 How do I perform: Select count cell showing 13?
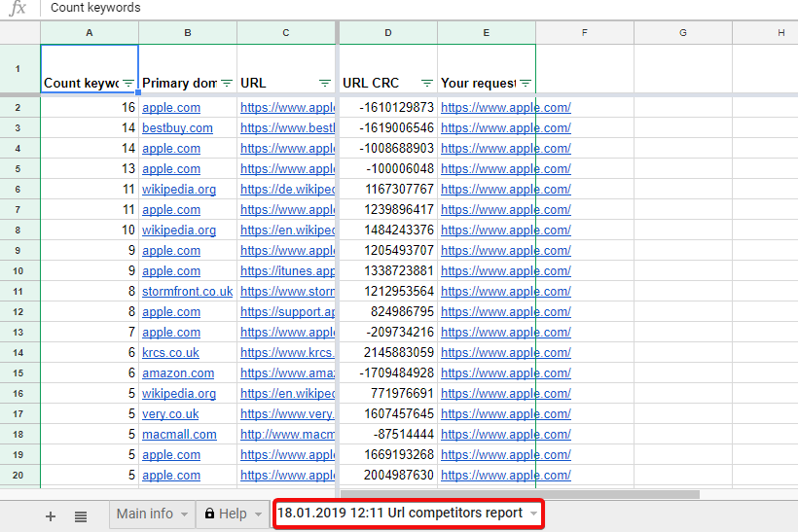click(x=90, y=169)
